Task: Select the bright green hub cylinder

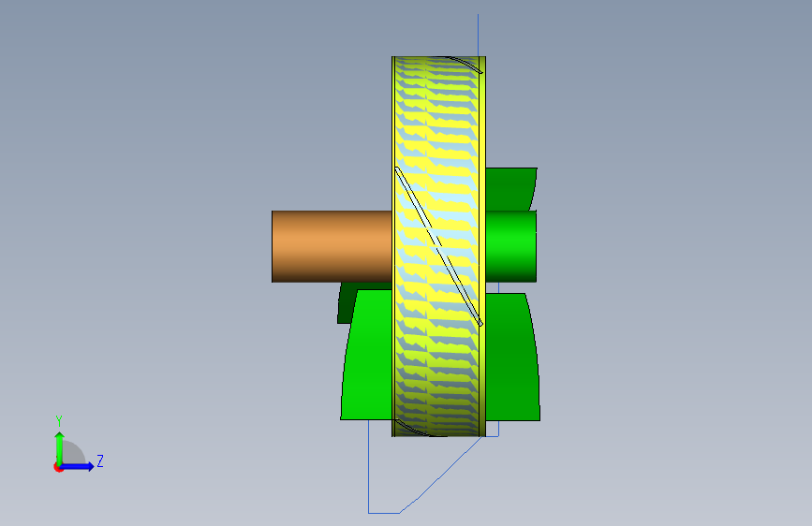Action: pyautogui.click(x=511, y=246)
